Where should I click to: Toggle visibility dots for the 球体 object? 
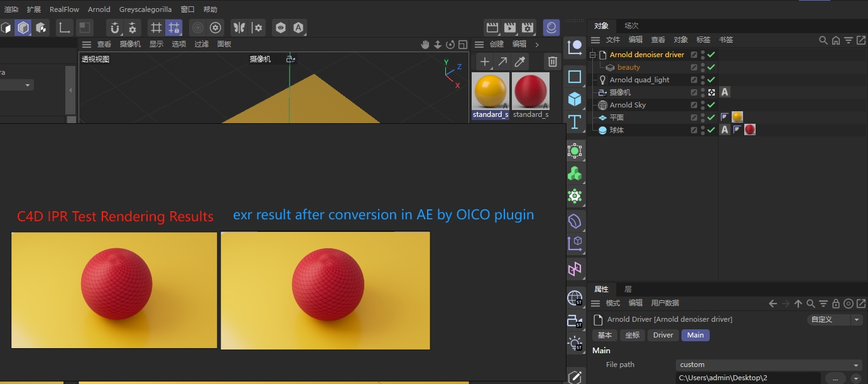click(702, 129)
